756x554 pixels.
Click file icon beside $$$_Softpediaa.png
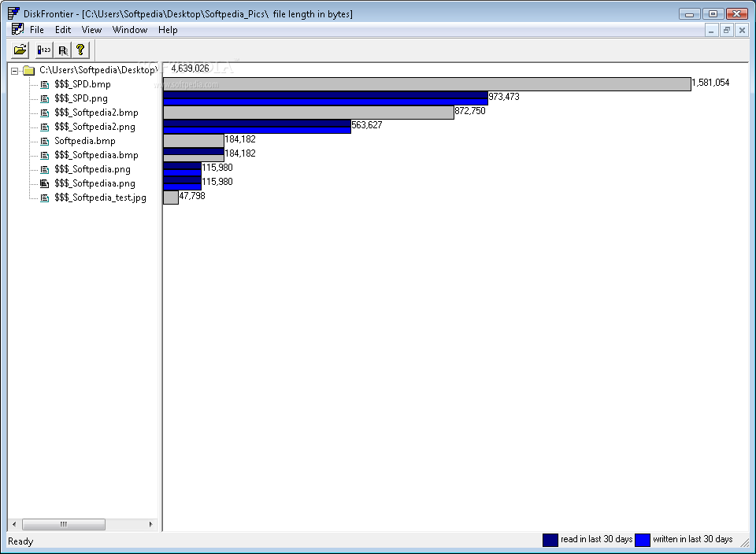[44, 183]
